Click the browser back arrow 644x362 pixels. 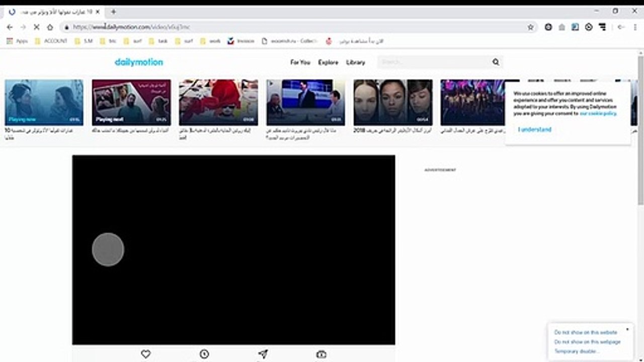point(10,27)
